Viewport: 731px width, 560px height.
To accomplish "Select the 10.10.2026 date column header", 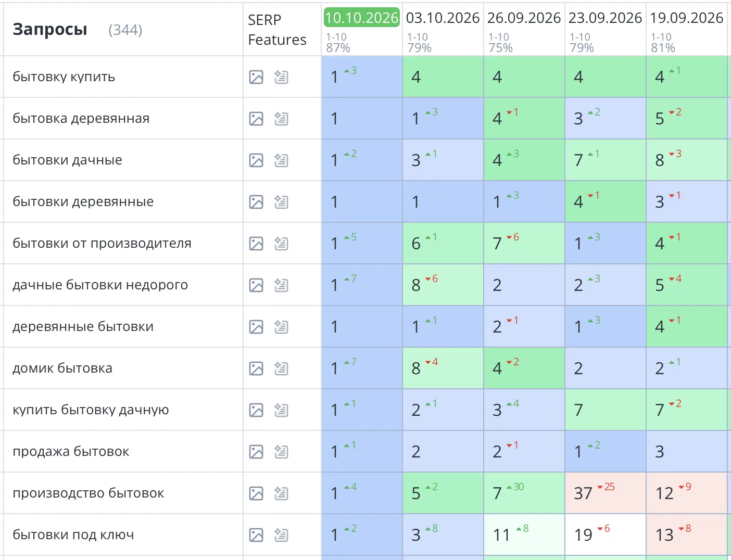I will tap(362, 18).
